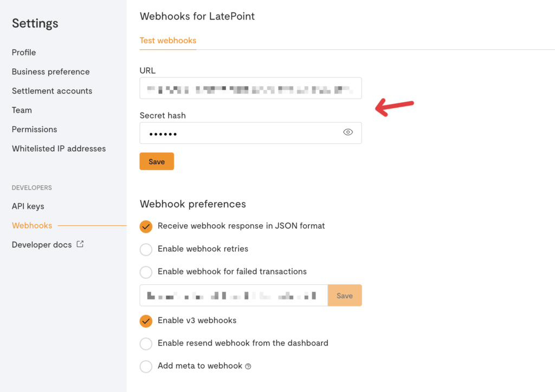555x392 pixels.
Task: Open Settlement accounts section
Action: click(x=52, y=91)
